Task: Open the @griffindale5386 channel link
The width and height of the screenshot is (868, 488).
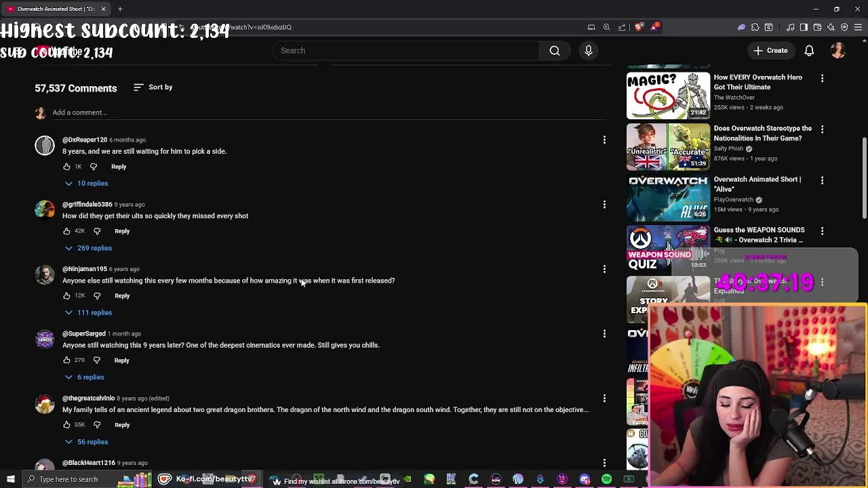Action: coord(87,205)
